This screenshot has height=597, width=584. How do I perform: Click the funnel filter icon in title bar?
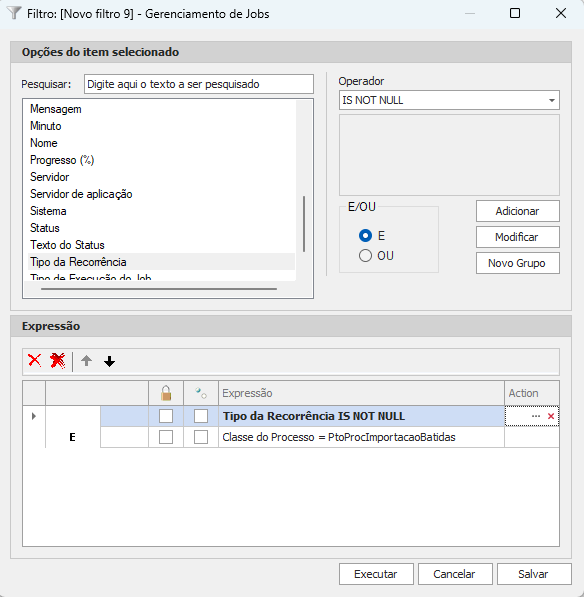tap(14, 13)
